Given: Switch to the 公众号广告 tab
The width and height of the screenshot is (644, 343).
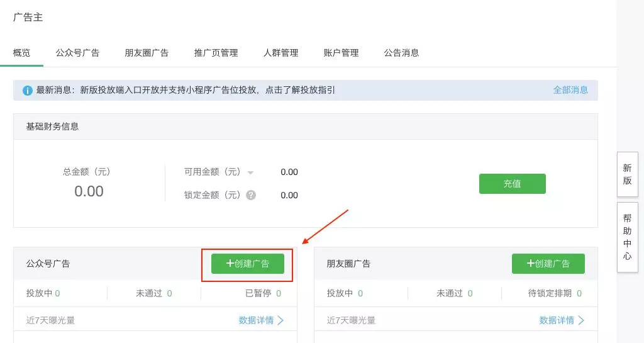Looking at the screenshot, I should 77,53.
